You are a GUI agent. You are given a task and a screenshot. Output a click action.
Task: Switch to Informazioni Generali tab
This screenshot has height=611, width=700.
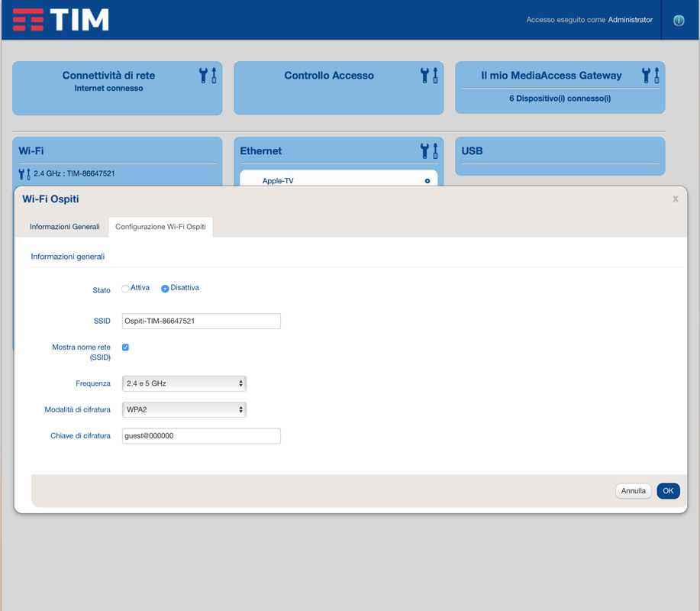[x=65, y=227]
